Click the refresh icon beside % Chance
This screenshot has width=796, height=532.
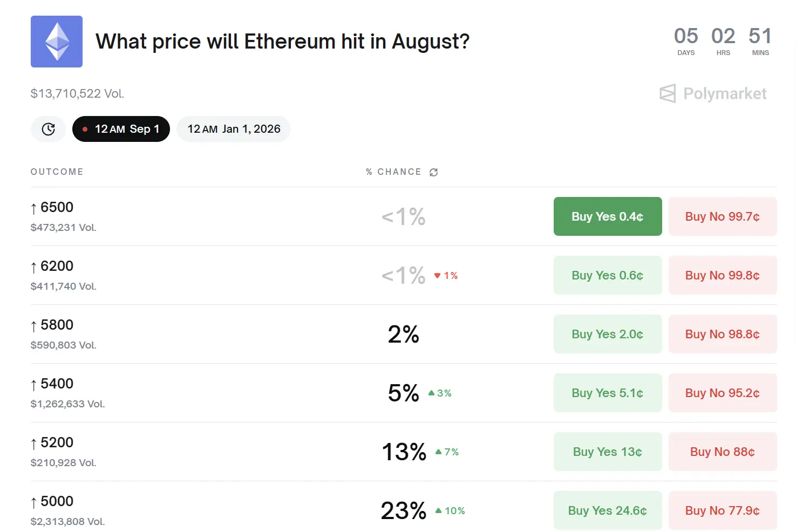click(x=433, y=172)
